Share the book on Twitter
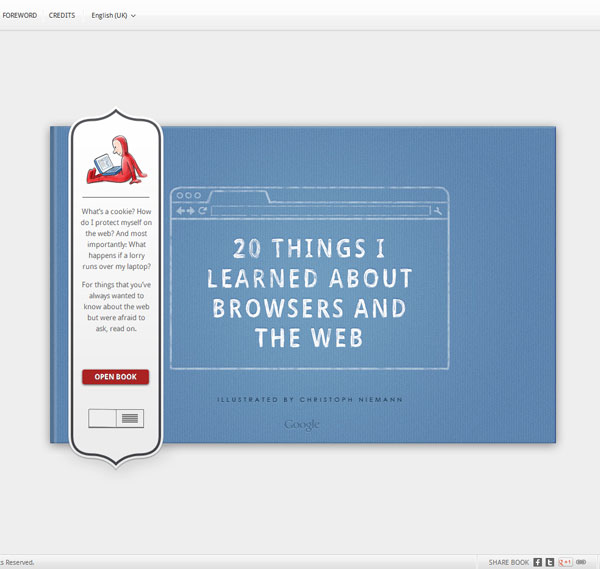Image resolution: width=600 pixels, height=569 pixels. [x=549, y=562]
